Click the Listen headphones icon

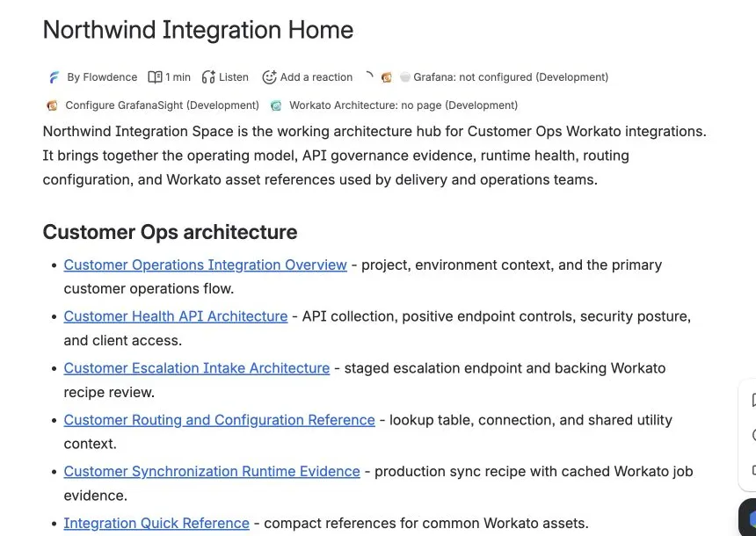[208, 77]
